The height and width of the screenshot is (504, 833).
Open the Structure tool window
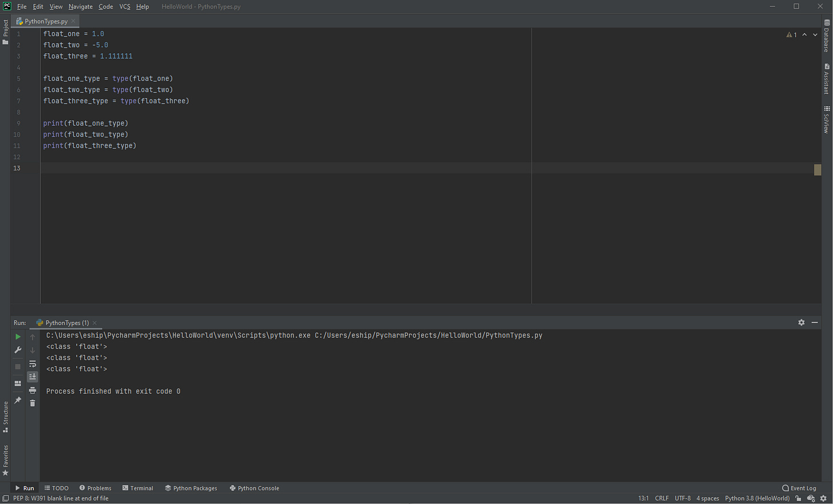coord(5,417)
